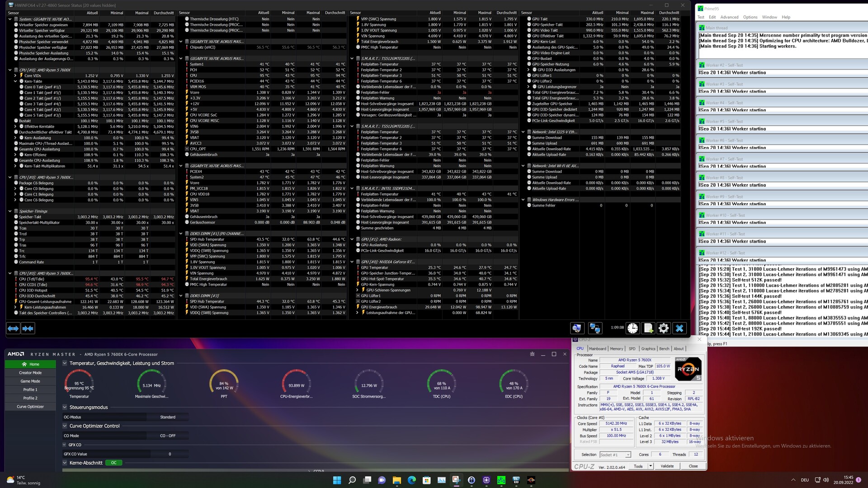Collapse System: GIGABYTE X670E sensor group
Image resolution: width=868 pixels, height=488 pixels.
(10, 19)
